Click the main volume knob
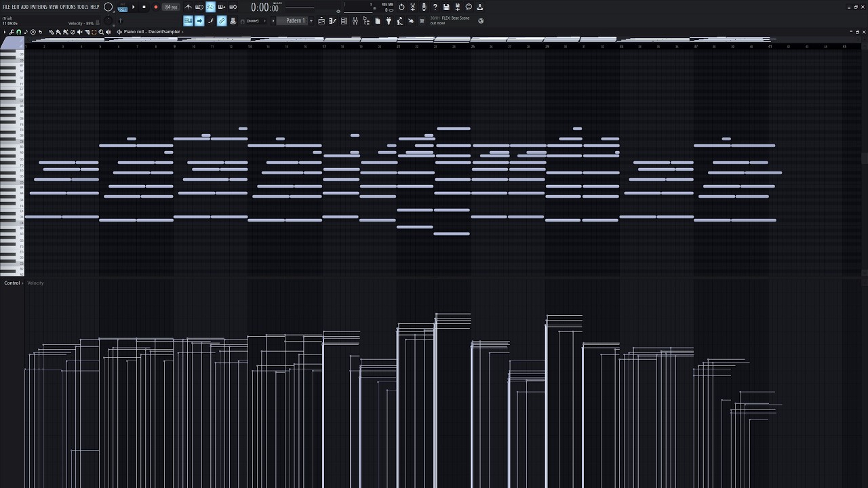This screenshot has height=488, width=868. (x=108, y=7)
